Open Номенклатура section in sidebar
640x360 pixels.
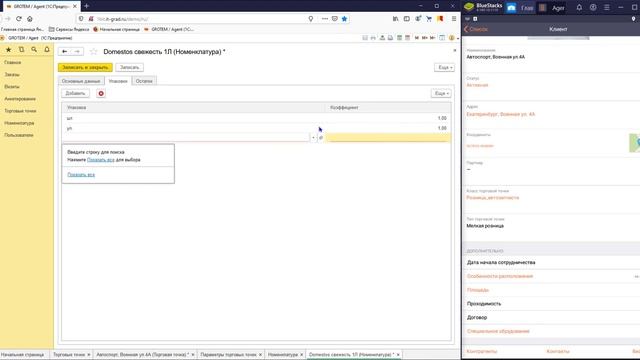[19, 123]
